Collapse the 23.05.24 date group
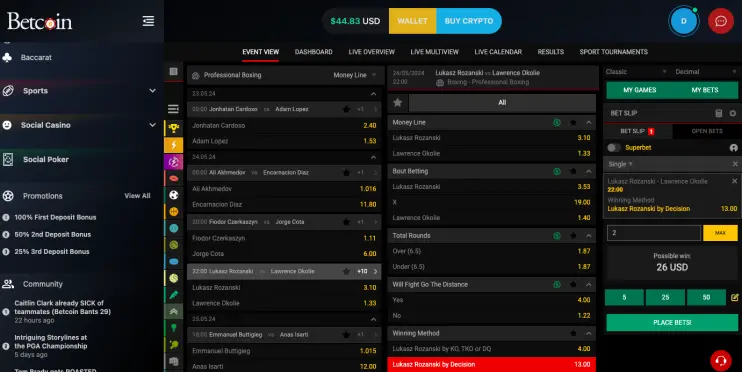Viewport: 742px width, 372px height. (x=373, y=94)
